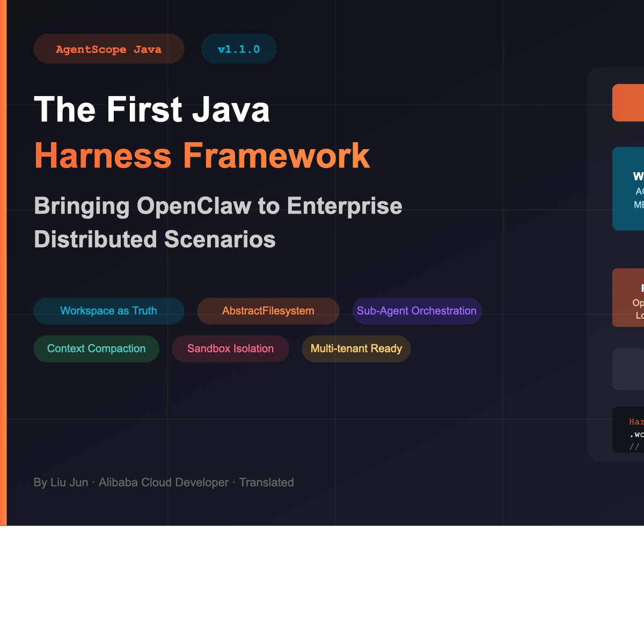
Task: Select the Workspace as Truth tag
Action: coord(109,311)
